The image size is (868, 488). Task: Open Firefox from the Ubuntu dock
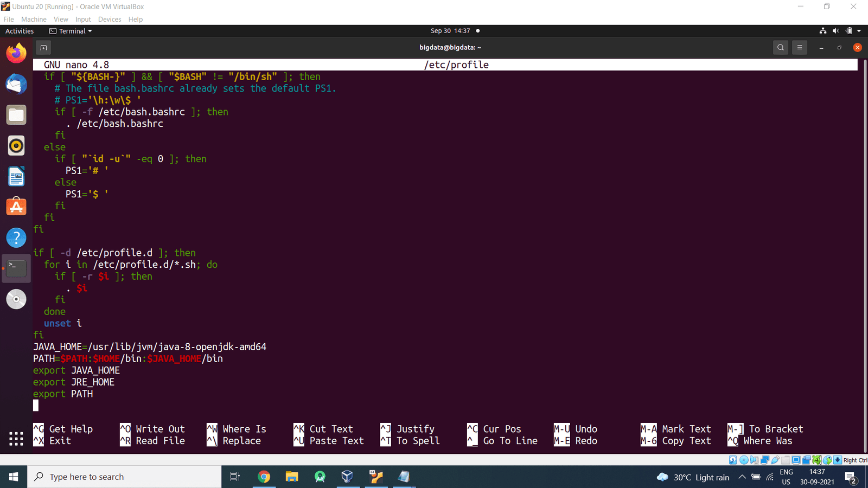coord(16,53)
